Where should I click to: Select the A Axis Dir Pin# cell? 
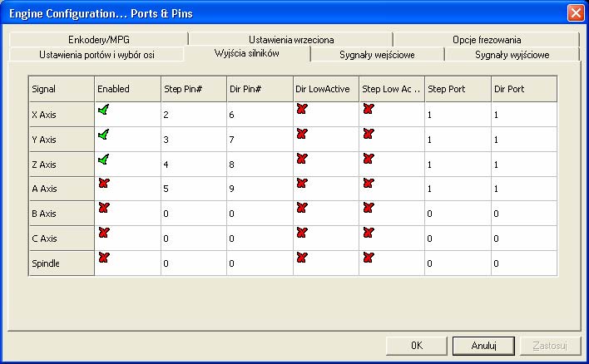tap(260, 189)
